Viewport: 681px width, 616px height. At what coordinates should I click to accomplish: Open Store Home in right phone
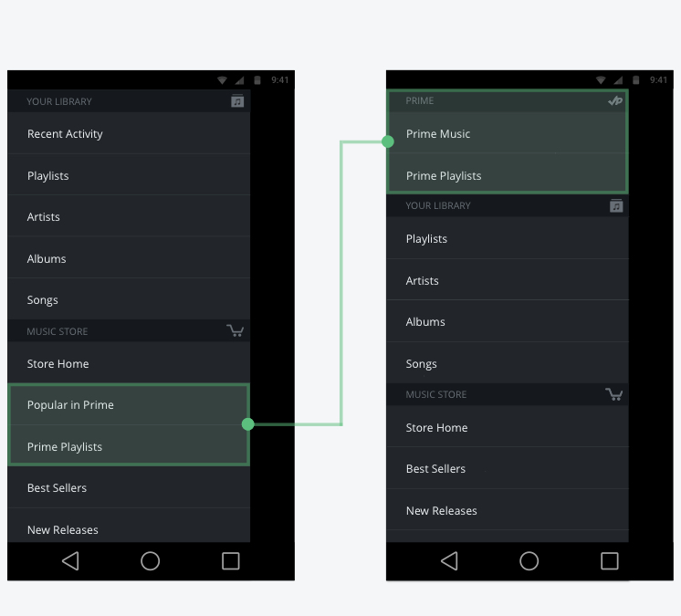(x=508, y=427)
